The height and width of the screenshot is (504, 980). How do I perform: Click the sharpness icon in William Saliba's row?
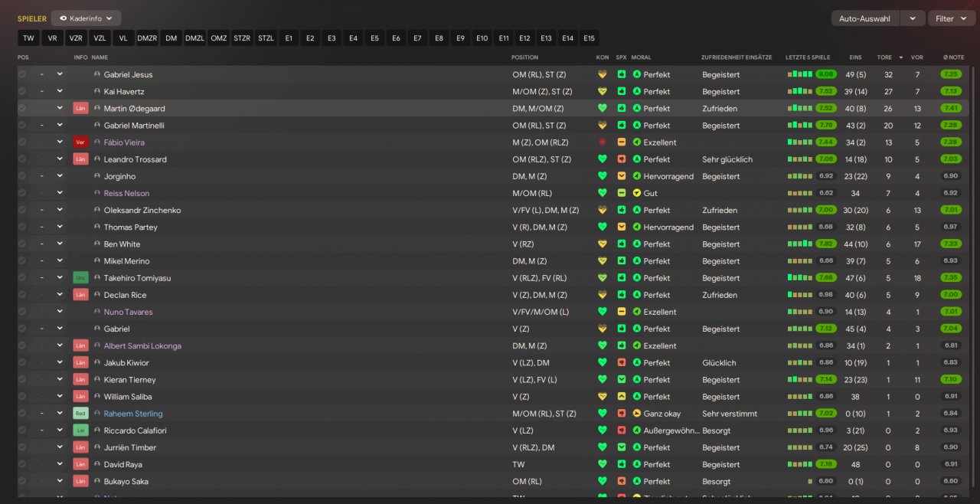click(622, 397)
